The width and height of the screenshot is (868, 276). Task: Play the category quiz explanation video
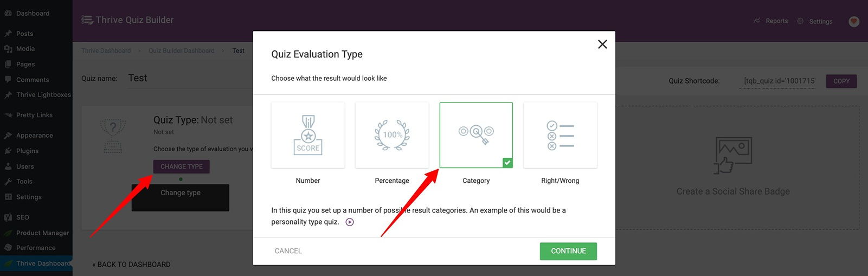(350, 222)
